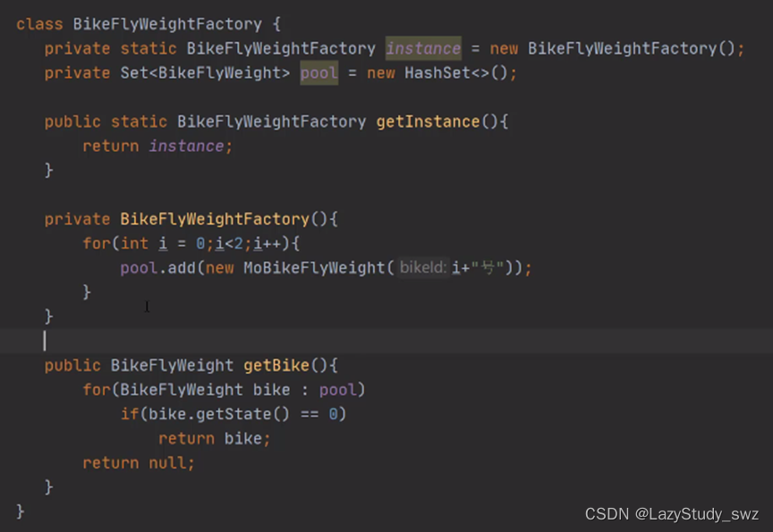Click the bikeId parameter hint
773x532 pixels.
pyautogui.click(x=423, y=267)
